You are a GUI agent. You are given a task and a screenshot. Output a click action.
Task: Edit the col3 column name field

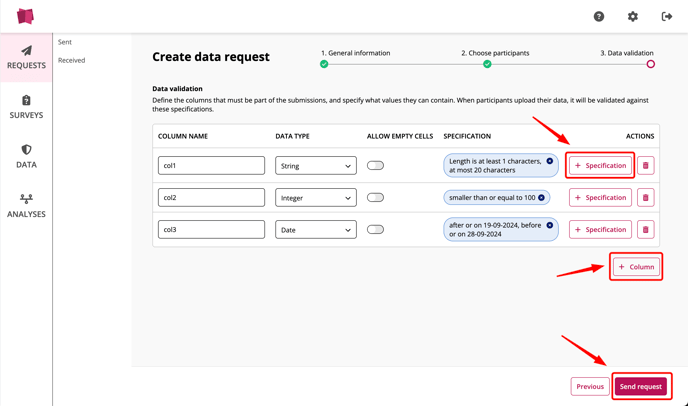pyautogui.click(x=211, y=230)
